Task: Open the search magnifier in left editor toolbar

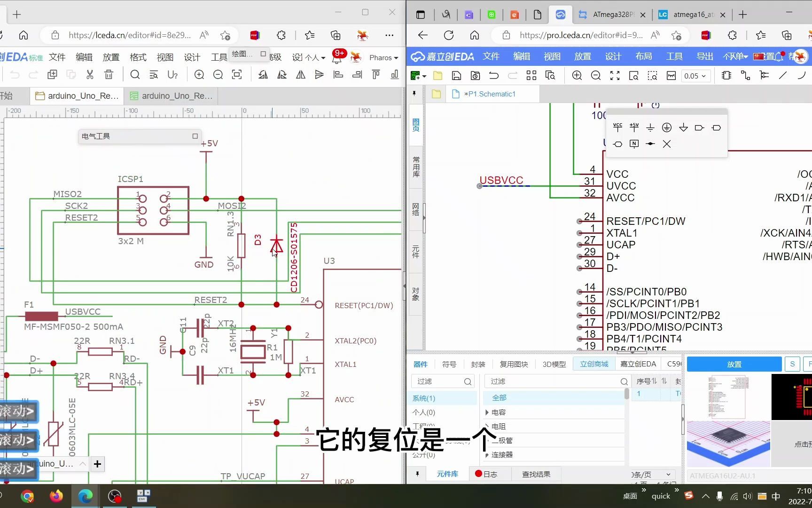Action: [x=135, y=74]
